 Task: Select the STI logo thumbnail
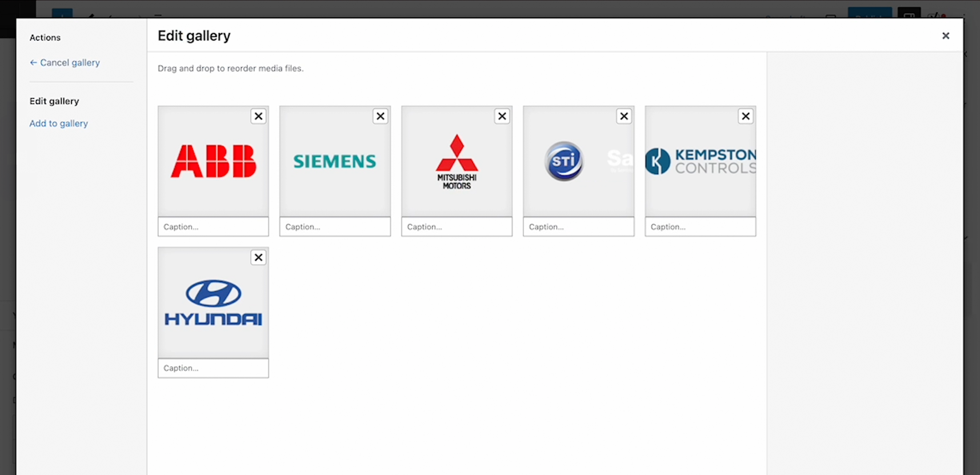(578, 161)
